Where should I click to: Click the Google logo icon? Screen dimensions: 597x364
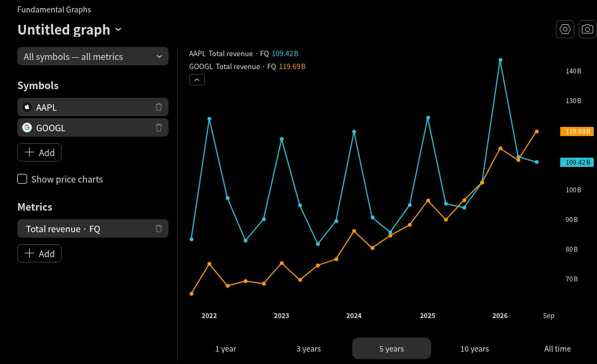[26, 127]
